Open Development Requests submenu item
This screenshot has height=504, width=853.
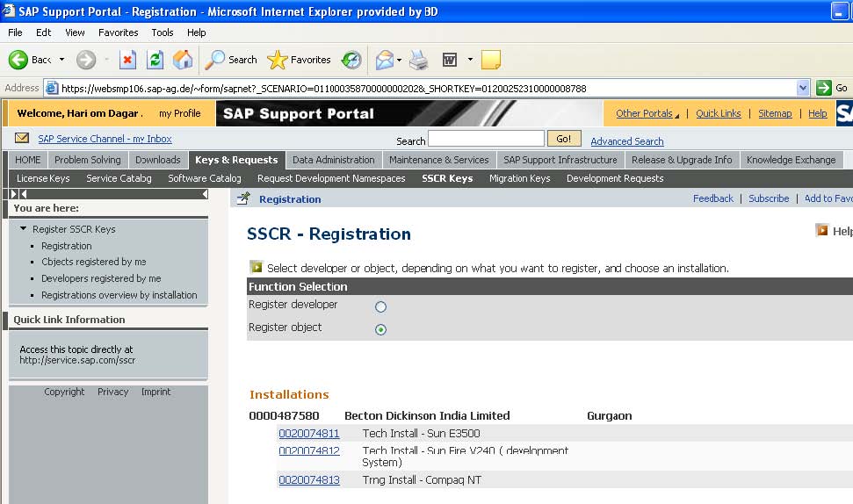[615, 178]
